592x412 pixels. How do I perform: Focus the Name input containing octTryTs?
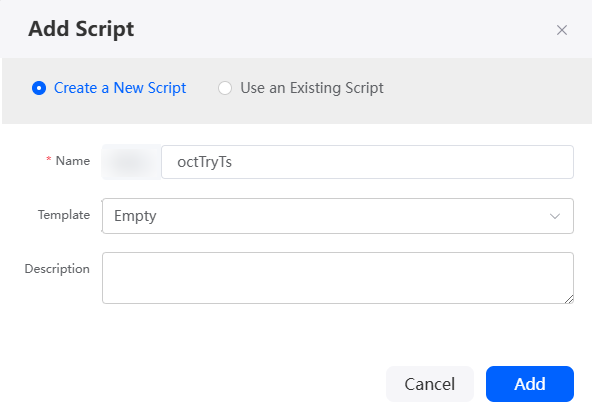coord(367,162)
